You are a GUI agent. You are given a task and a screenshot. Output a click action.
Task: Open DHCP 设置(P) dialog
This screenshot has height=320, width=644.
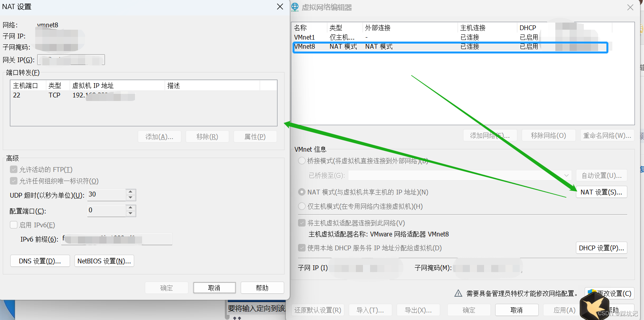[x=601, y=248]
